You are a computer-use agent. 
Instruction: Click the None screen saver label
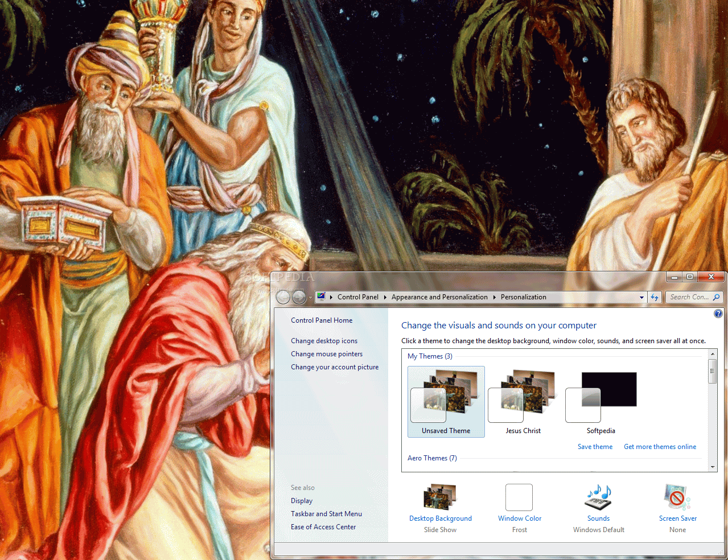678,530
